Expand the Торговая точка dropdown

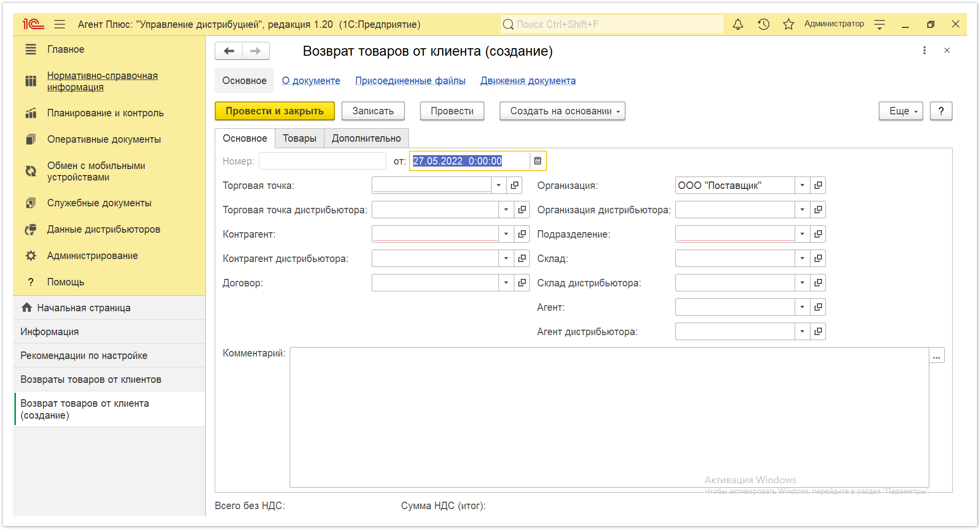pyautogui.click(x=498, y=185)
